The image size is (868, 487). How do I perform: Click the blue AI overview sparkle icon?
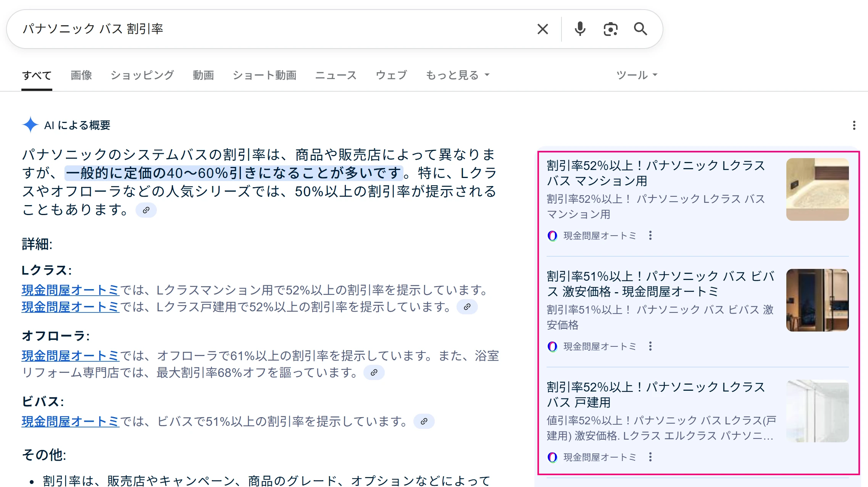coord(30,125)
